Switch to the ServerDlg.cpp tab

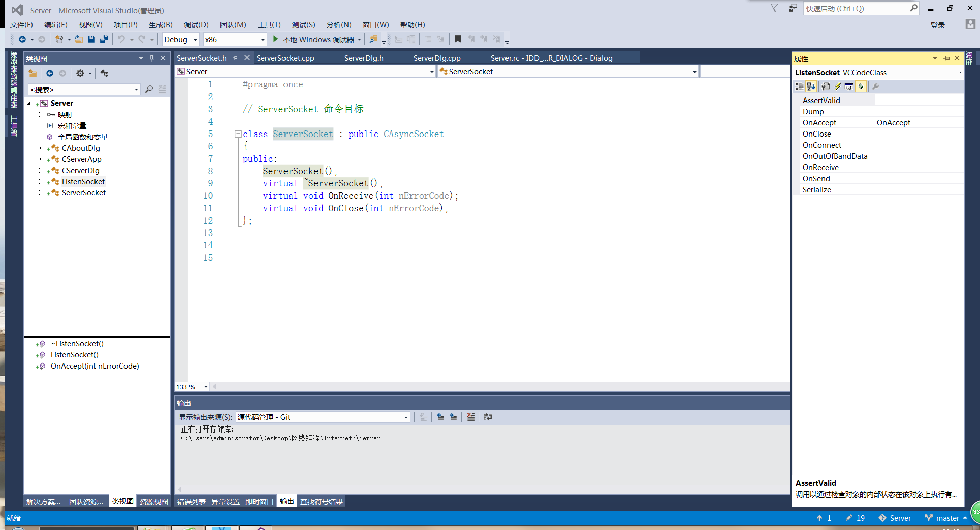pyautogui.click(x=437, y=58)
